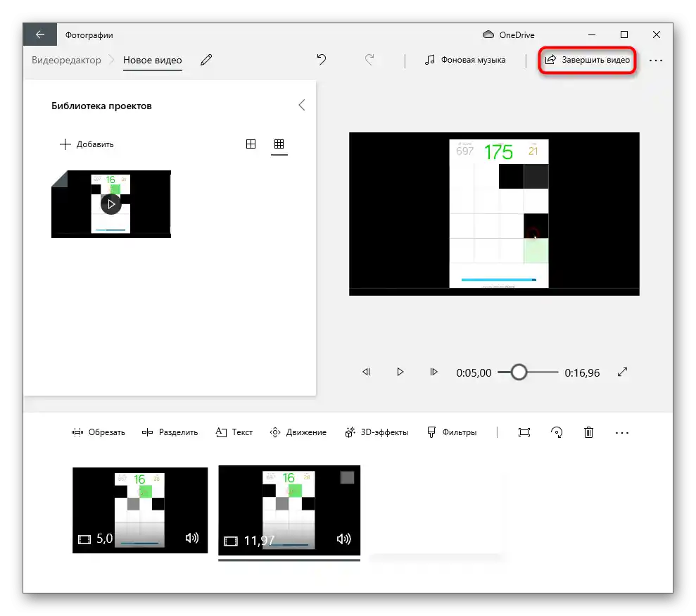Open the Фильтры tool
The height and width of the screenshot is (616, 696).
tap(451, 432)
